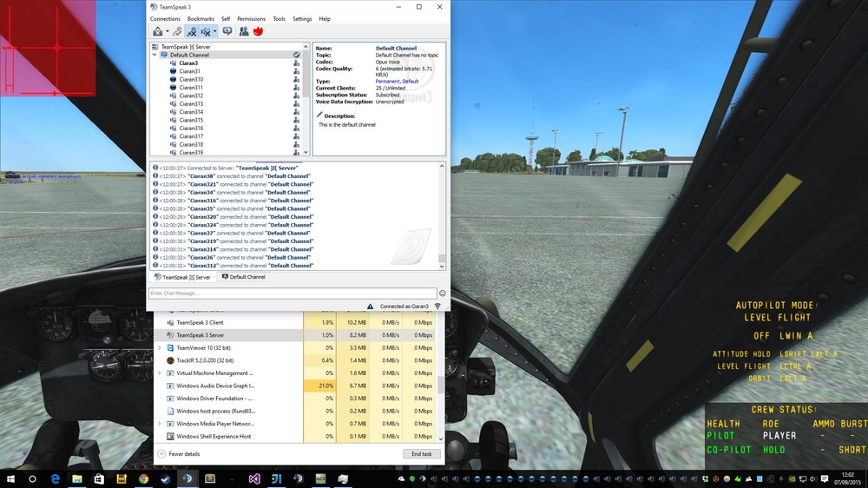Click the Enter Chat Message field
Screen dimensions: 868x488
(293, 293)
